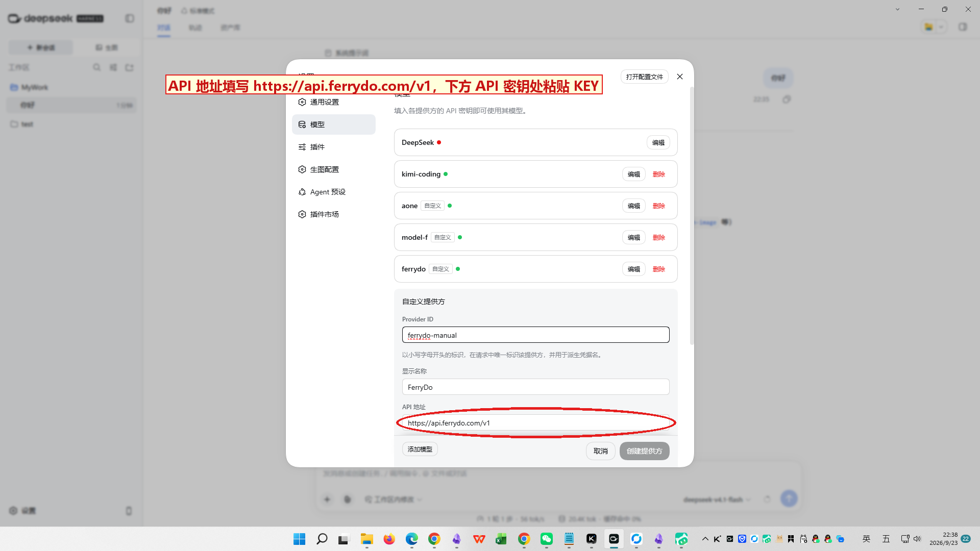Select the 模型 settings section

pos(334,124)
